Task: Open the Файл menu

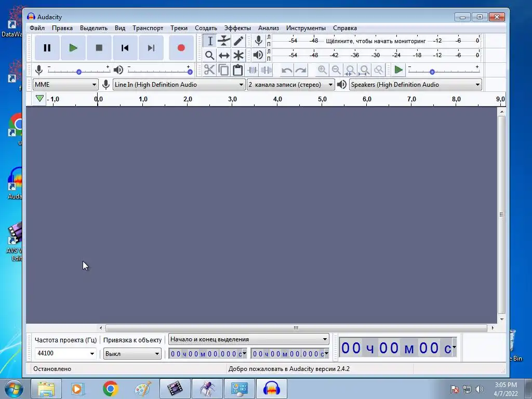Action: tap(37, 28)
